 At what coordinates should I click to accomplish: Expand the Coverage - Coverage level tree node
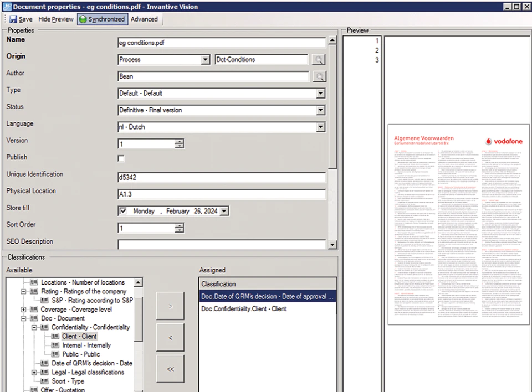[23, 310]
